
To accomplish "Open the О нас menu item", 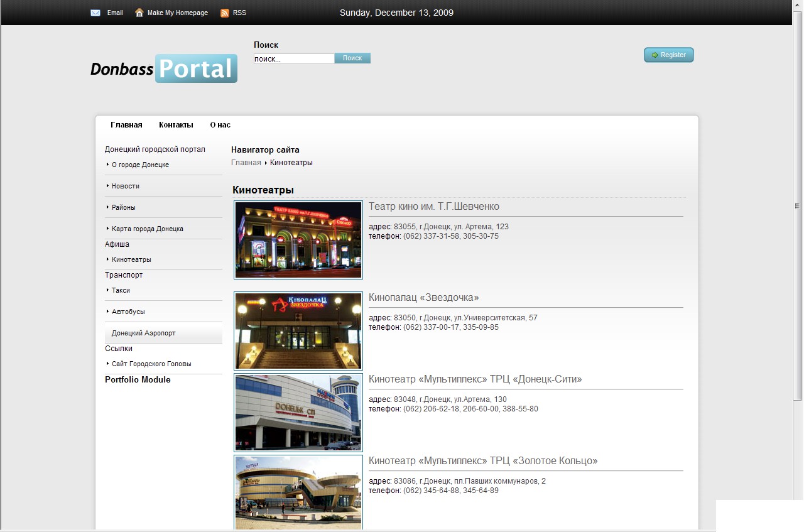I will pos(220,125).
